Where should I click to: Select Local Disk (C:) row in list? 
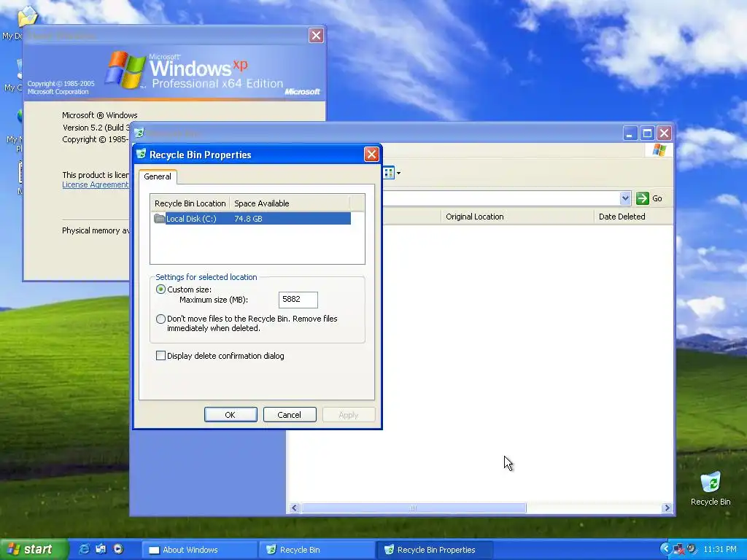pos(252,219)
